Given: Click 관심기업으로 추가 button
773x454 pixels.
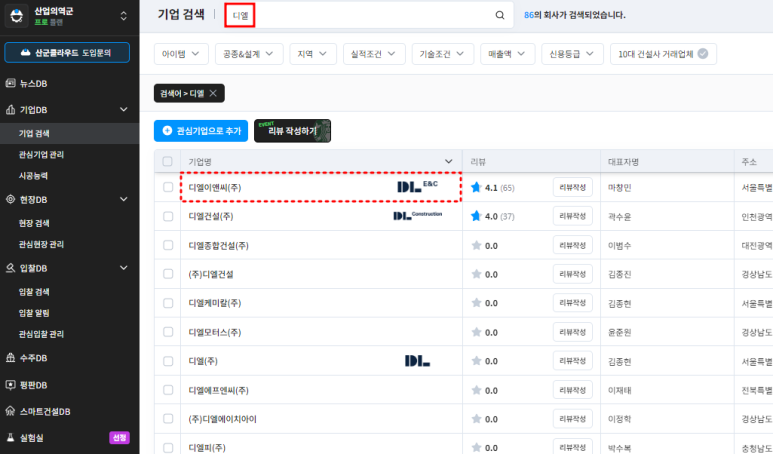Looking at the screenshot, I should [x=201, y=131].
